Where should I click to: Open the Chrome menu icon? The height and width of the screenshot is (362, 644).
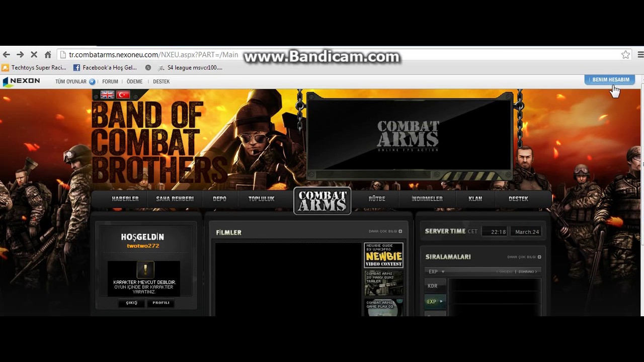pos(640,55)
